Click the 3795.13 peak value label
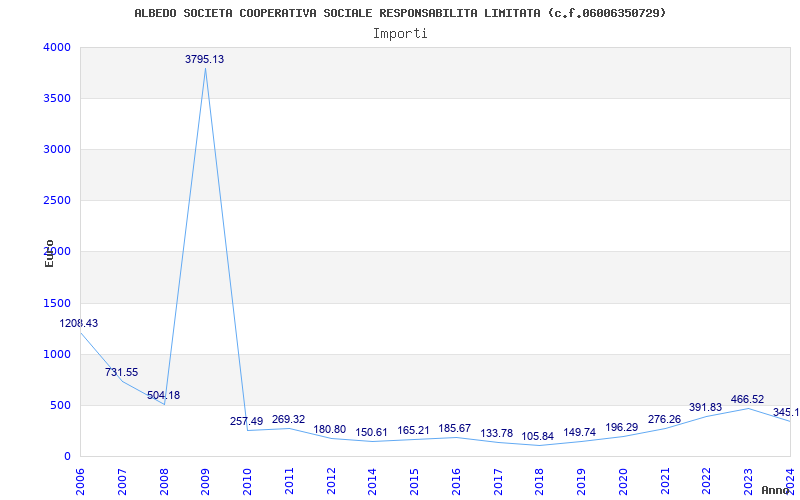 pos(204,59)
